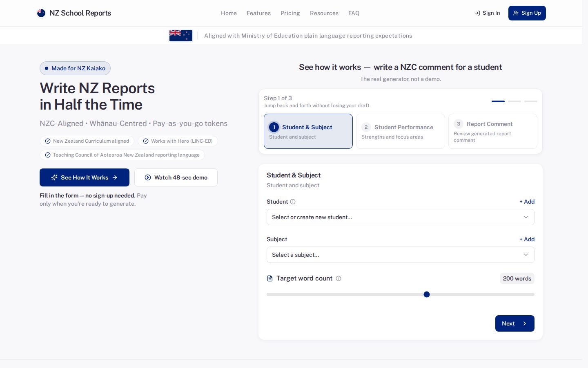Click the Target word count info icon
588x368 pixels.
point(339,278)
